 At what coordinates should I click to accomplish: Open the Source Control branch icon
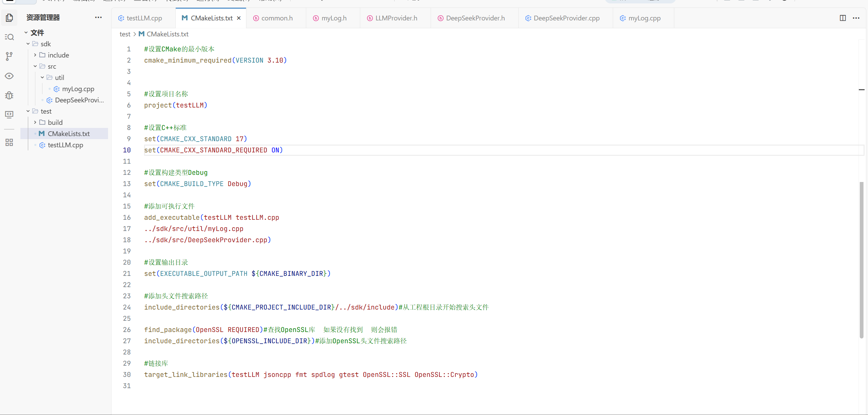[x=9, y=56]
